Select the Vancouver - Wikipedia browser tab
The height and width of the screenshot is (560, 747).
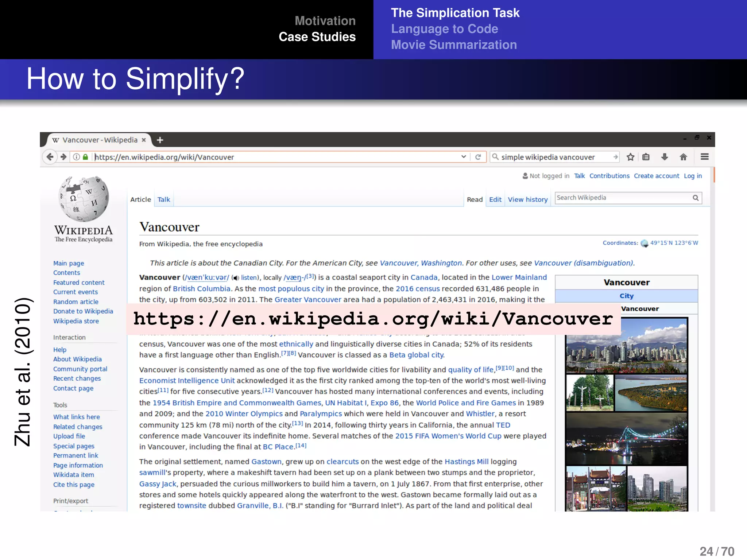coord(99,140)
